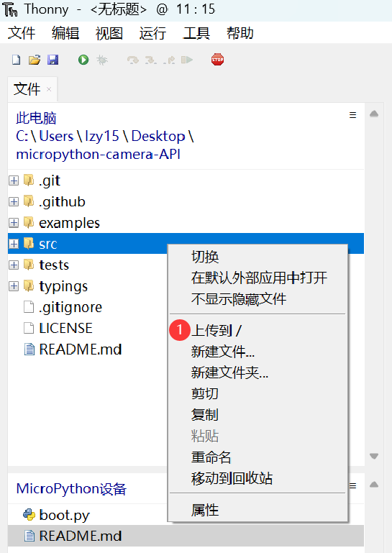Save with the floppy disk icon

pos(53,60)
